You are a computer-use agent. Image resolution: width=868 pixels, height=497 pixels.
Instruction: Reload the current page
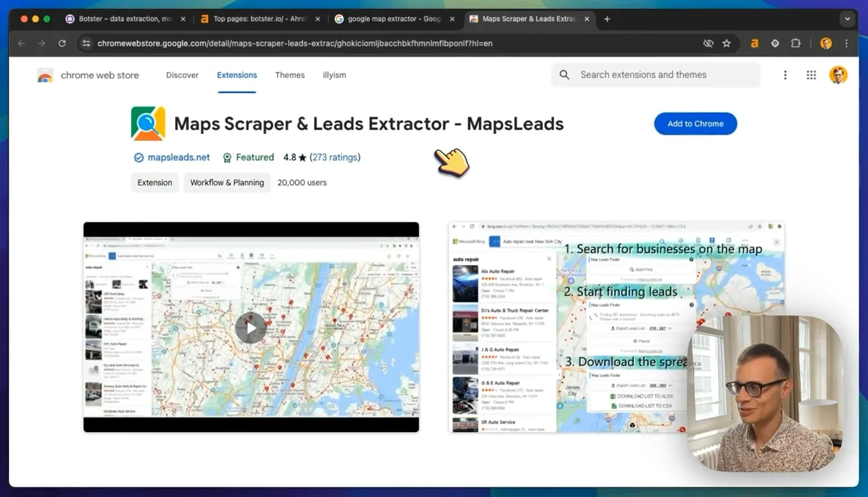(x=62, y=43)
